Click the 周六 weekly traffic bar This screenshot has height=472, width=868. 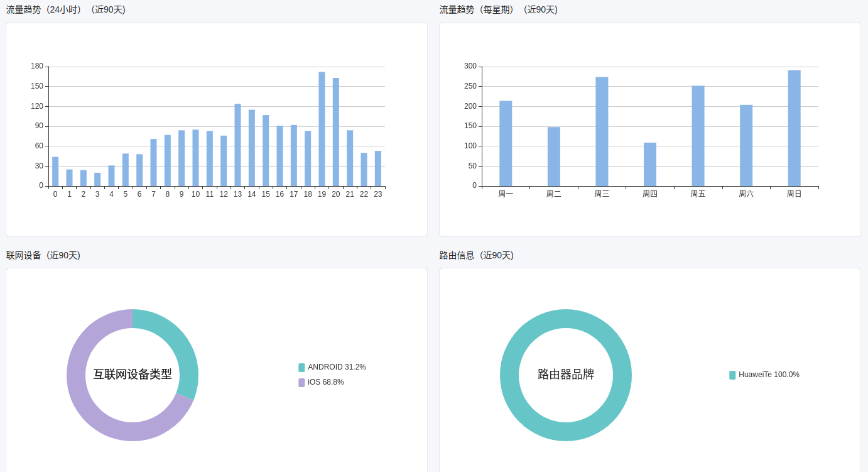(746, 146)
